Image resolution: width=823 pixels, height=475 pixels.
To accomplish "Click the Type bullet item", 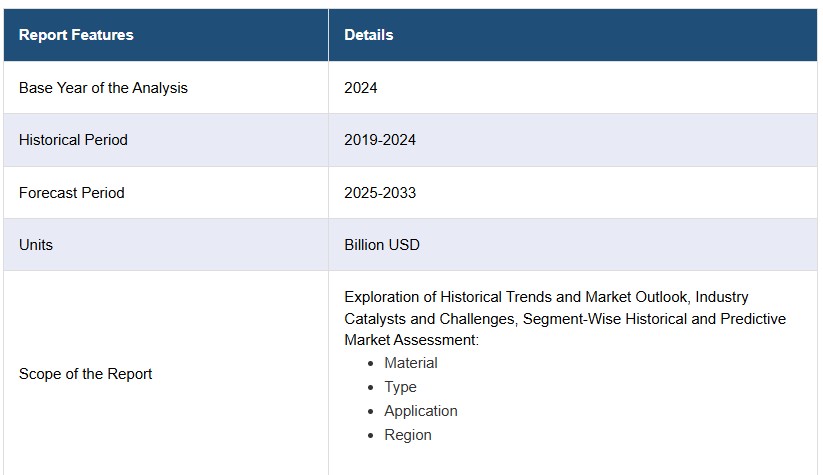I will [x=400, y=387].
